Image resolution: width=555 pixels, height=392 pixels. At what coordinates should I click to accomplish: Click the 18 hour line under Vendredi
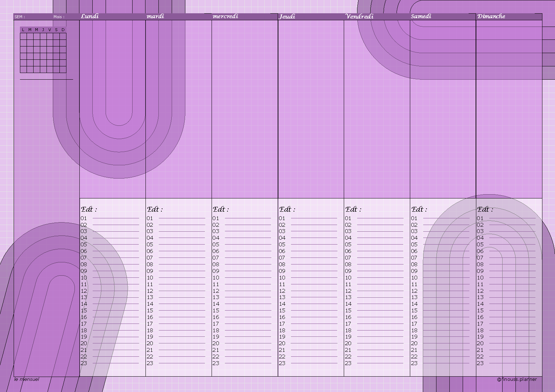[x=374, y=331]
